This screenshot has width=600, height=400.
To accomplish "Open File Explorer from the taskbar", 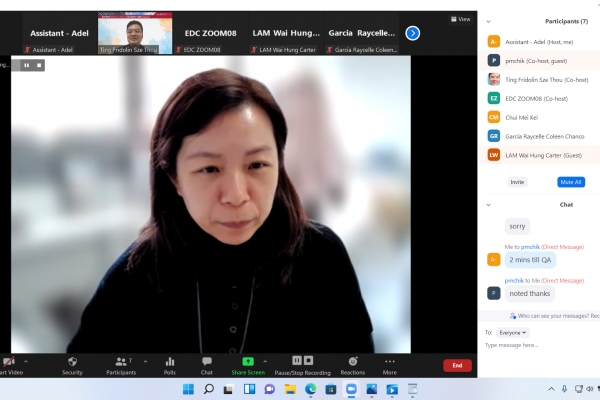I will [x=290, y=389].
